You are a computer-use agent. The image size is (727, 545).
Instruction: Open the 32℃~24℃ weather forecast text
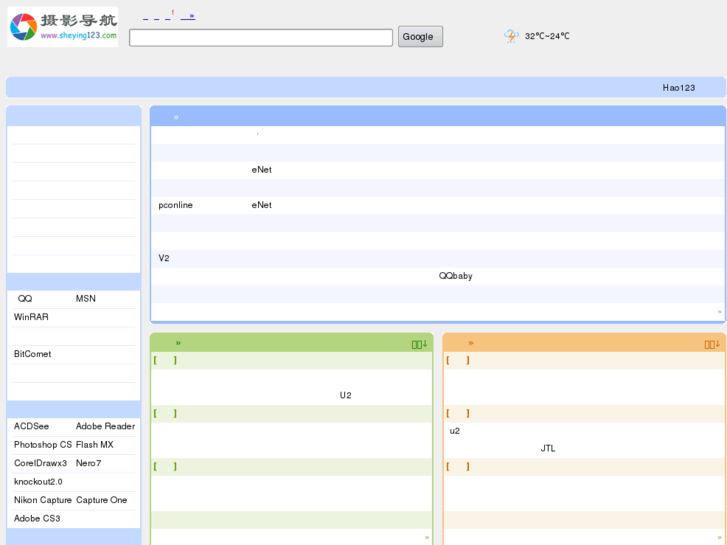[x=547, y=37]
